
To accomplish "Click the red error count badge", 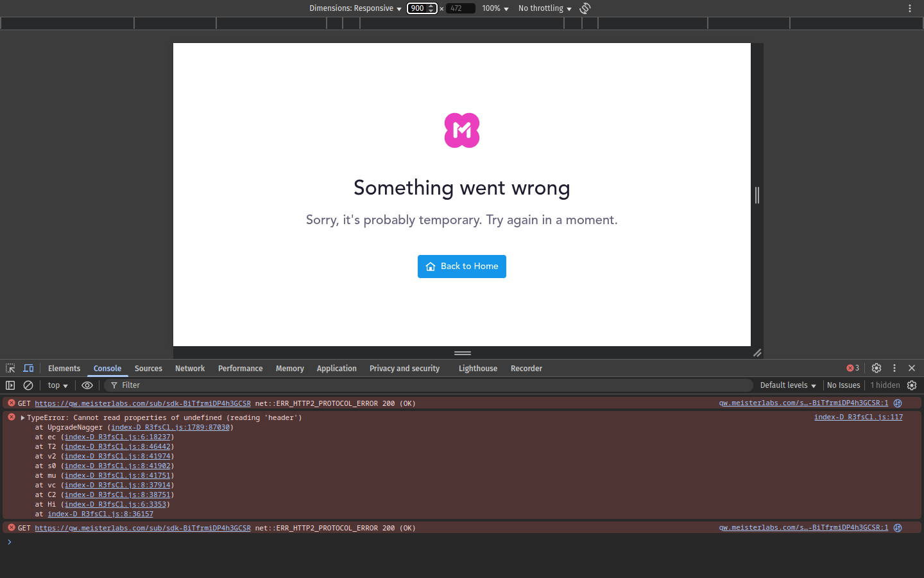I will tap(853, 368).
